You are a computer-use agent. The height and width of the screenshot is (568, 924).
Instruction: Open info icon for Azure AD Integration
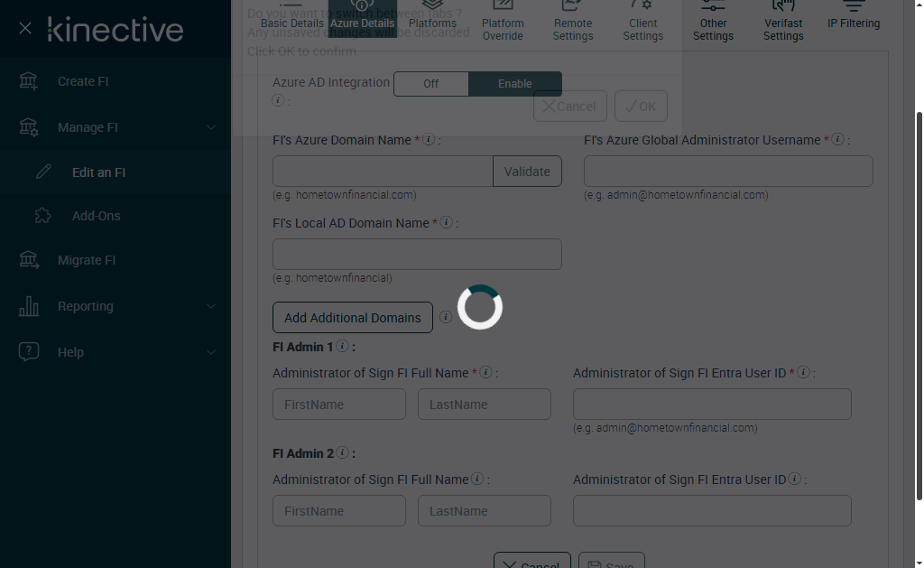[278, 100]
